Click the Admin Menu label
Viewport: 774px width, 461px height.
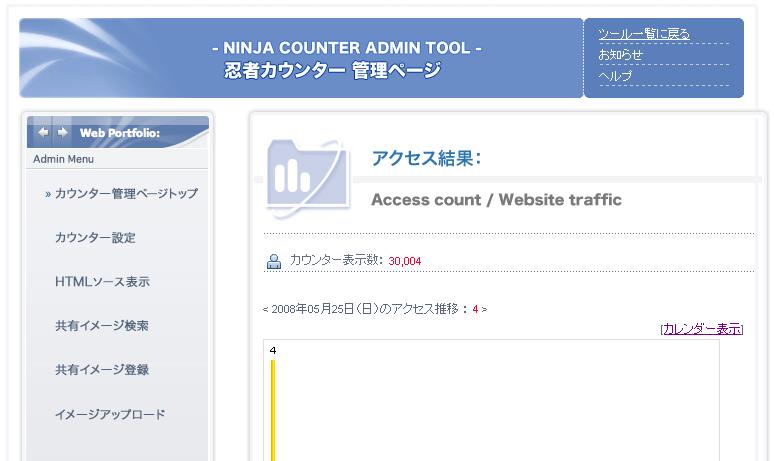63,159
